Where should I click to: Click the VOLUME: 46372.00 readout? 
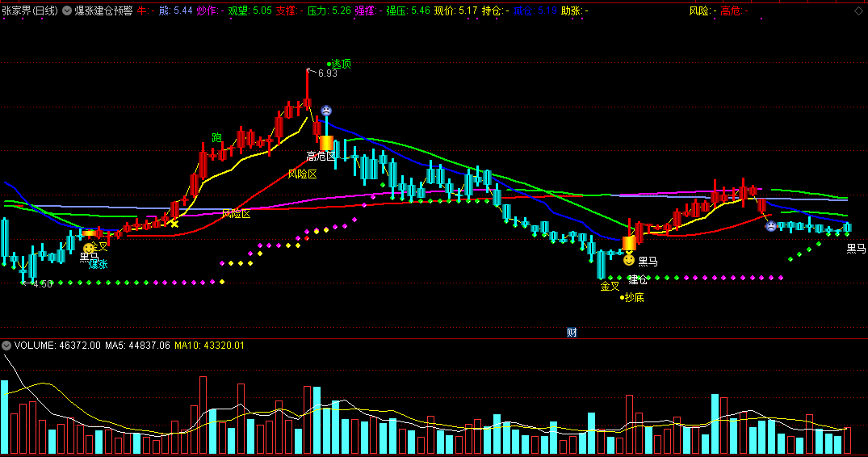(x=57, y=346)
